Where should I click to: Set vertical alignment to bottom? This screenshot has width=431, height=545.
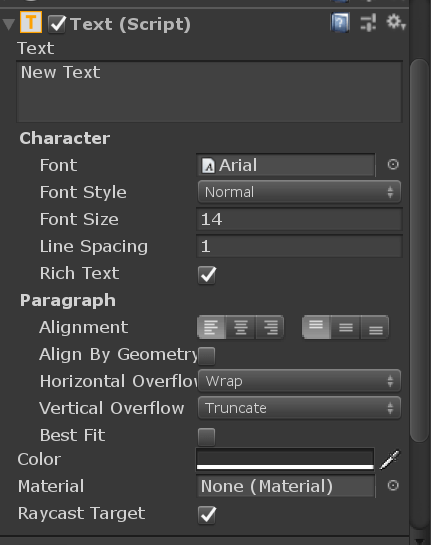(x=375, y=327)
